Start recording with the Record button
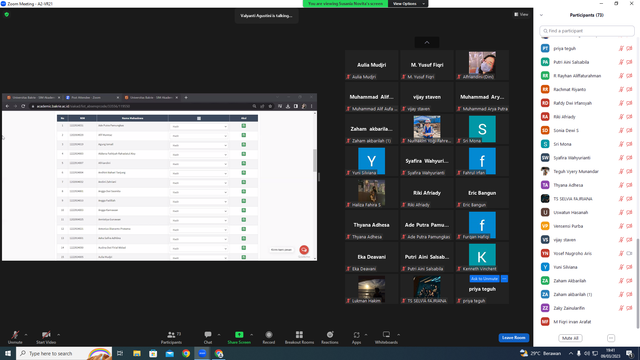Screen dimensions: 640x360 click(269, 337)
